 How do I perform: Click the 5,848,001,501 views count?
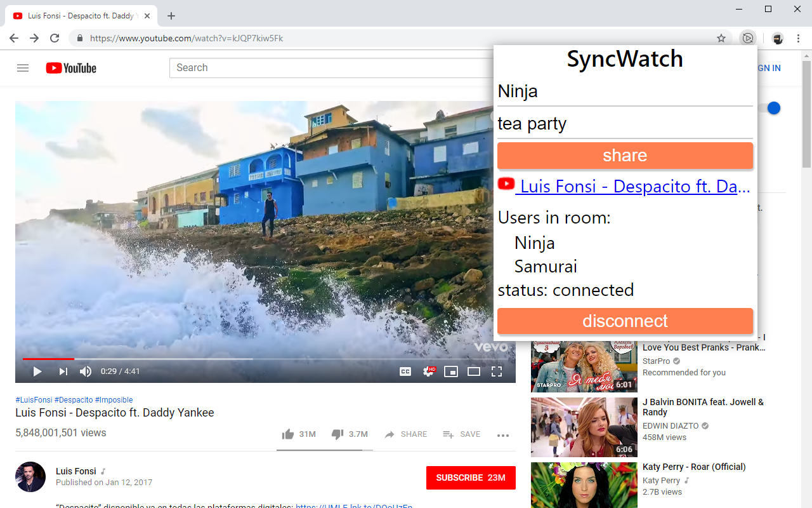point(61,433)
